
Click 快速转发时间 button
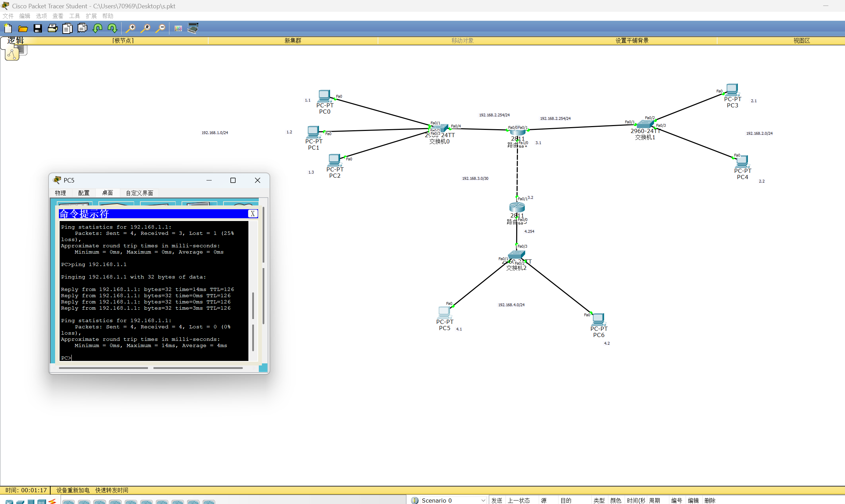(112, 490)
